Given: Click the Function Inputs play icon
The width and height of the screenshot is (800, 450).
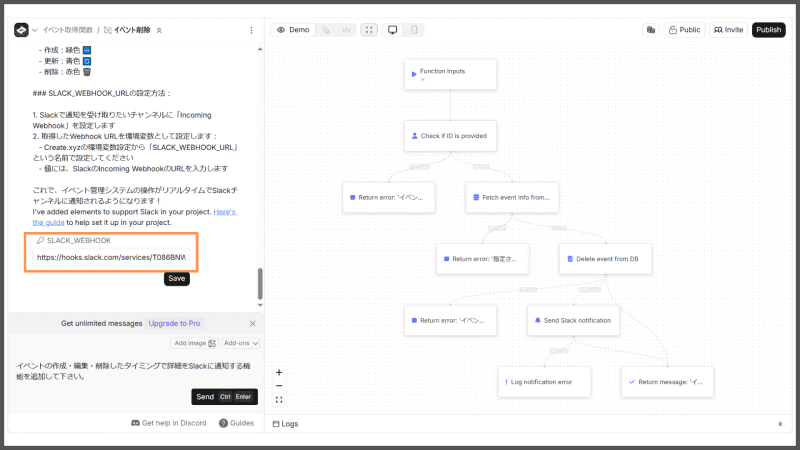Looking at the screenshot, I should (x=414, y=74).
